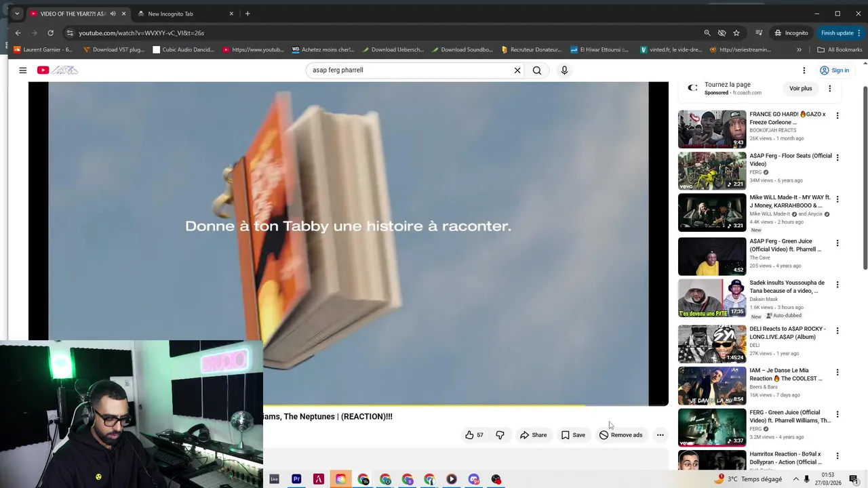868x488 pixels.
Task: Open tab search dropdown arrow
Action: tap(17, 14)
